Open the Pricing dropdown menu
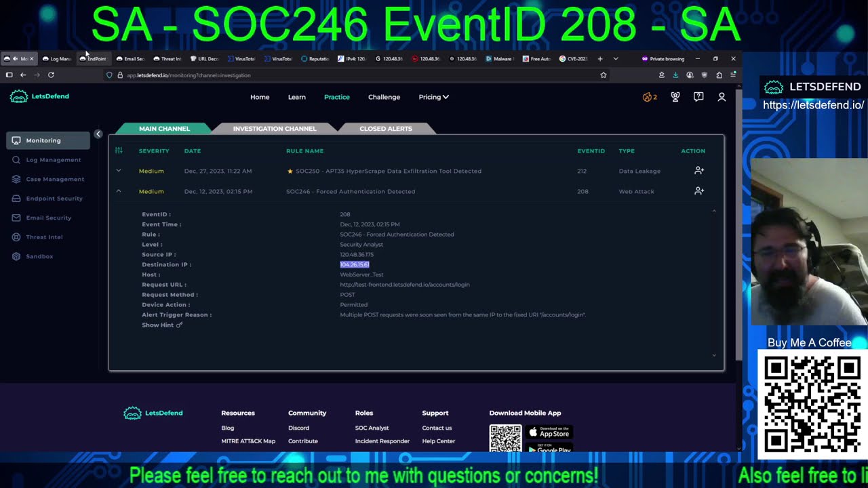Viewport: 868px width, 488px height. coord(434,97)
